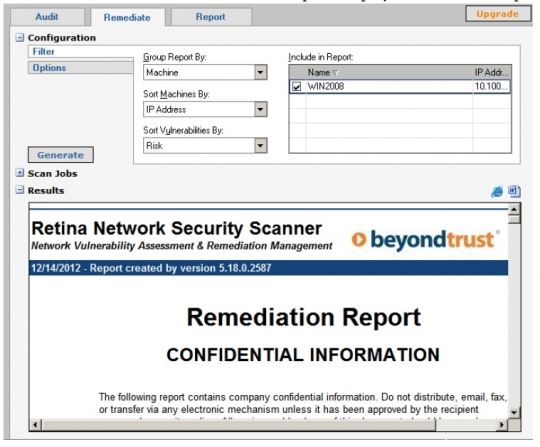Export report to Word document icon
The image size is (540, 447).
click(x=514, y=191)
